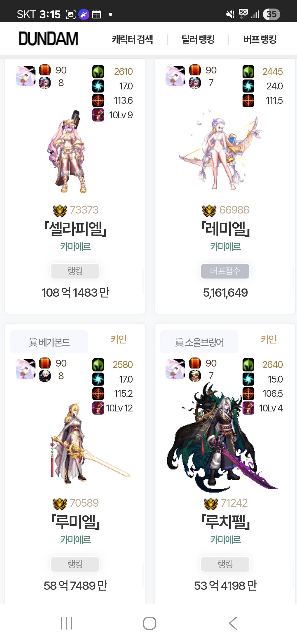
Task: Click the treasure chest icon next to 10Lv 4
Action: (x=248, y=408)
